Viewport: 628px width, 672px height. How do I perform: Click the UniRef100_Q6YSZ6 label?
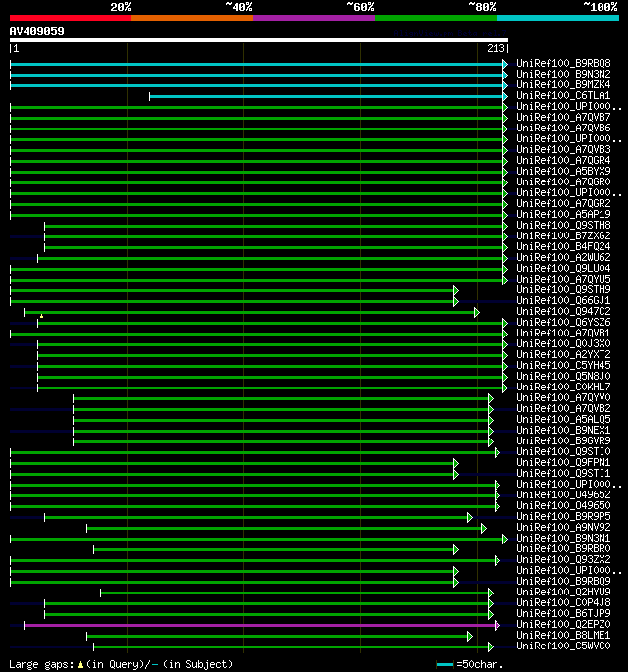563,323
